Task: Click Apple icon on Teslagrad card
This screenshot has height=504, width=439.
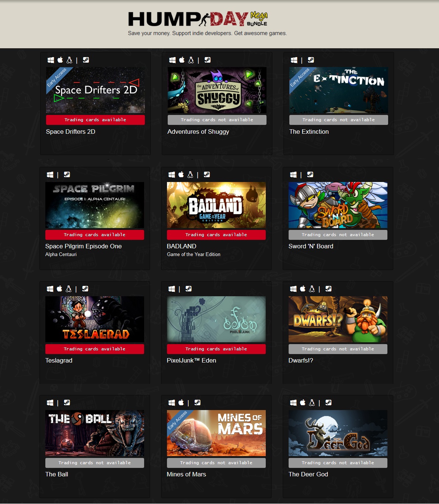Action: pos(59,288)
